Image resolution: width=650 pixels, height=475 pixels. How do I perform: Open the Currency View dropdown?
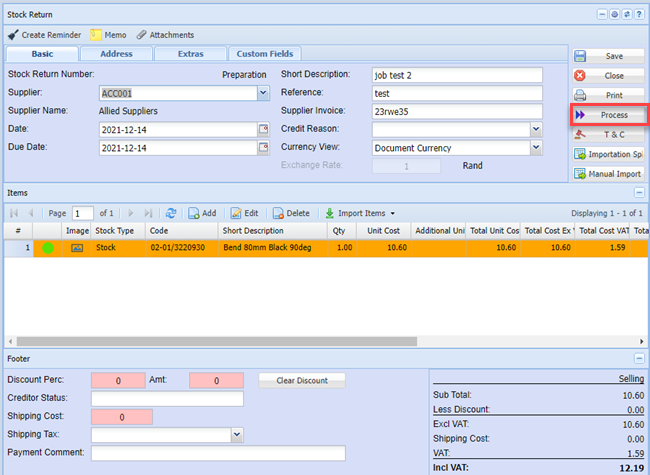click(x=536, y=148)
